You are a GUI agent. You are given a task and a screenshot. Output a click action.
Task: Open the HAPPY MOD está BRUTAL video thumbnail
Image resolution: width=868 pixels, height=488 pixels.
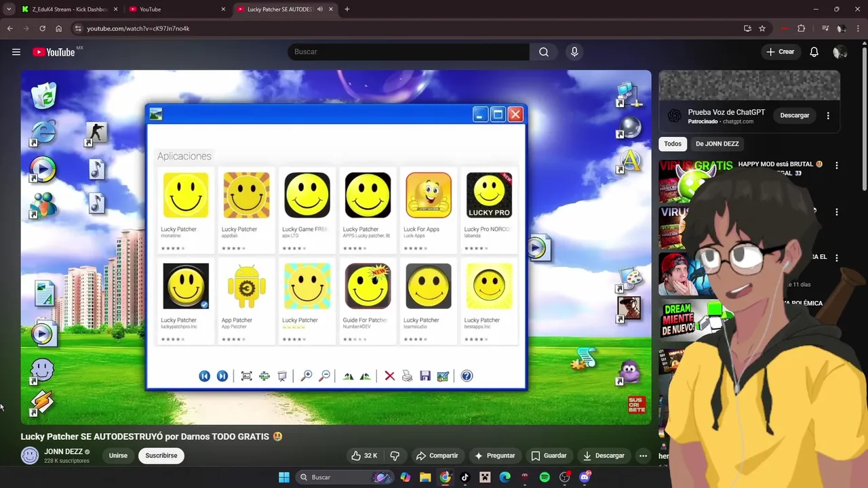coord(696,180)
